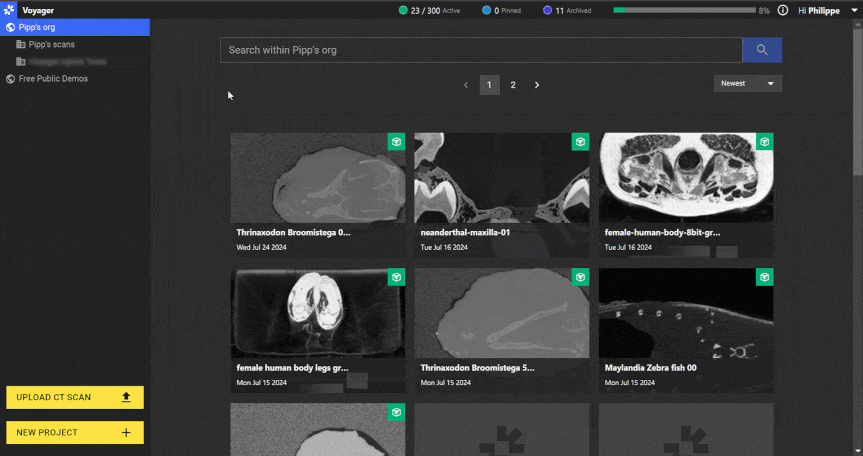Viewport: 863px width, 456px height.
Task: Click the 'Thrinaxodon Broomistega 0...' title text
Action: pyautogui.click(x=293, y=233)
